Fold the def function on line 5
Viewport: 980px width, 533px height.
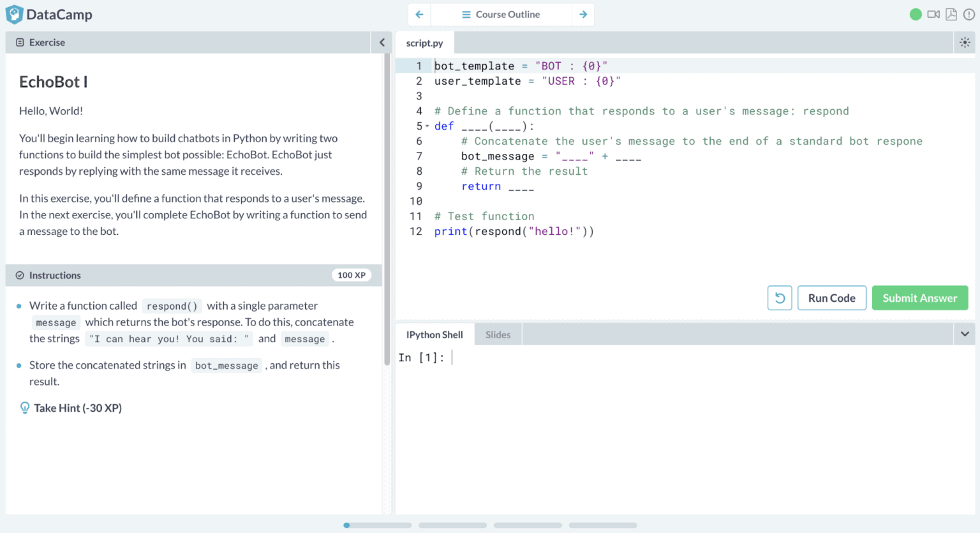[427, 126]
